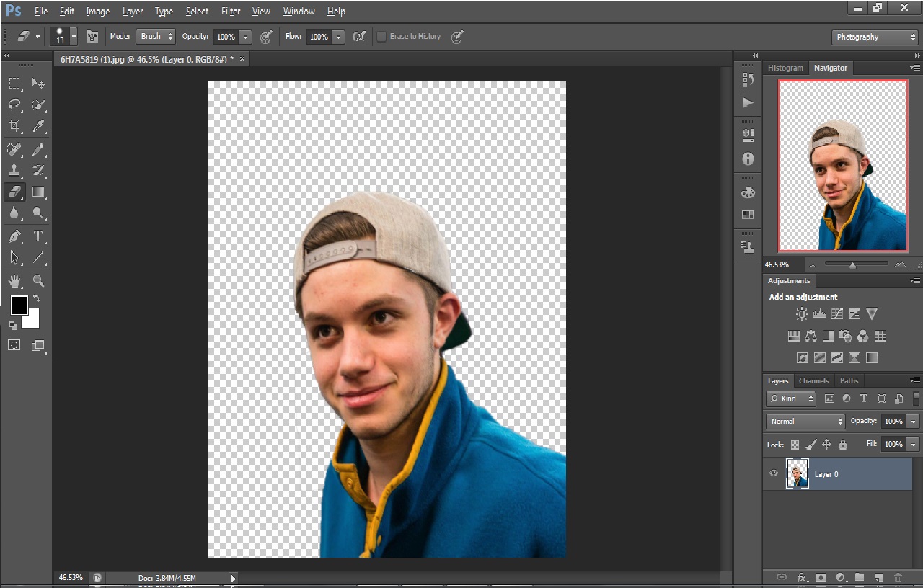Add a Color Balance adjustment

point(811,337)
